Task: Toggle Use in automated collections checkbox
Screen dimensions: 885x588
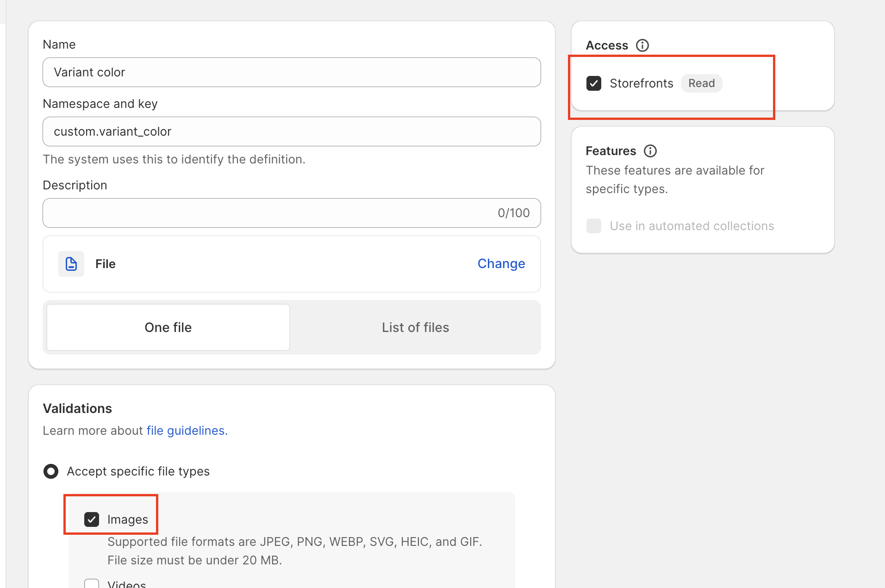Action: click(594, 226)
